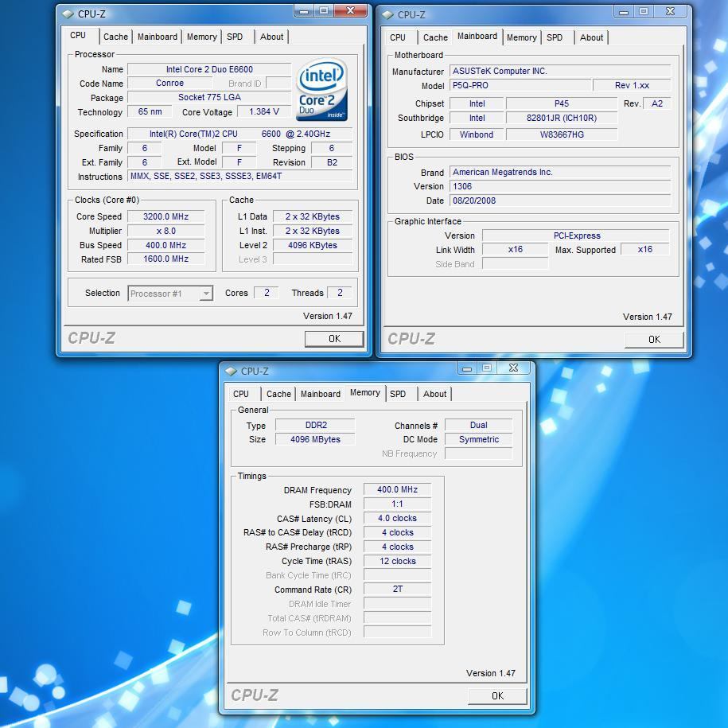The image size is (728, 728).
Task: Click the Rated FSB value 1600.0 MHz
Action: [165, 259]
